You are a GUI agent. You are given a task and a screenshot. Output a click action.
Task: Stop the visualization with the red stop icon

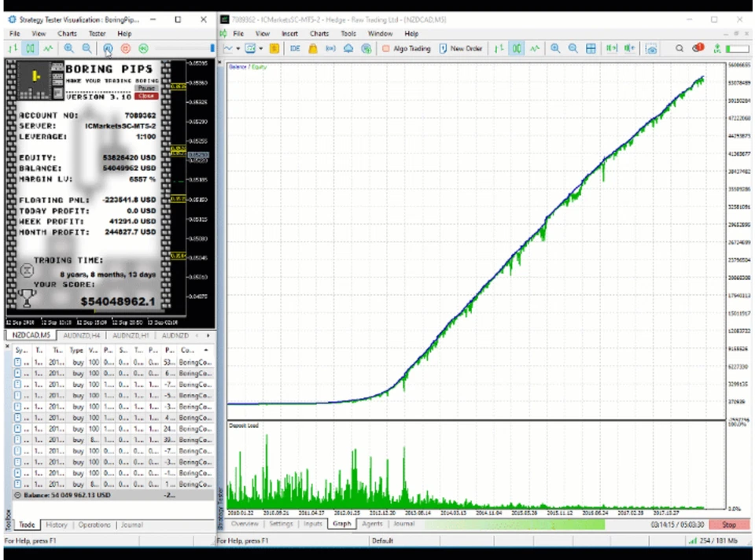pyautogui.click(x=126, y=49)
